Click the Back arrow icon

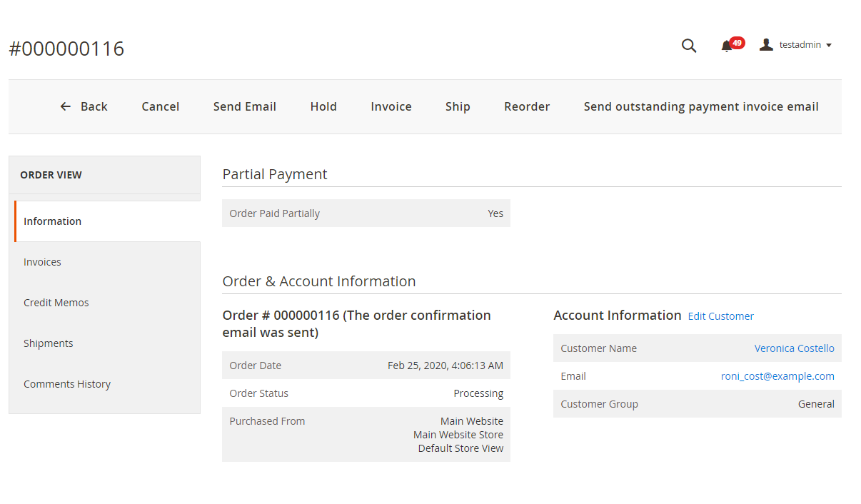point(66,106)
